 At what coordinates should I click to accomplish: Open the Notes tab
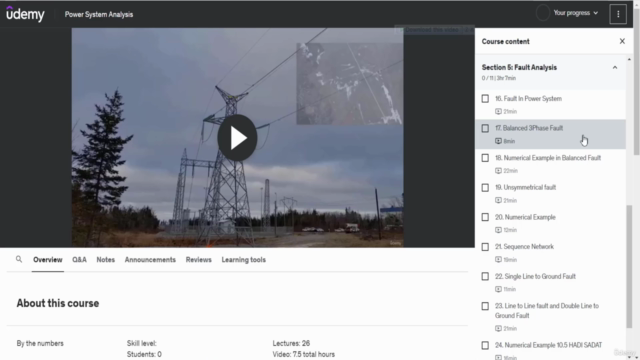tap(105, 260)
